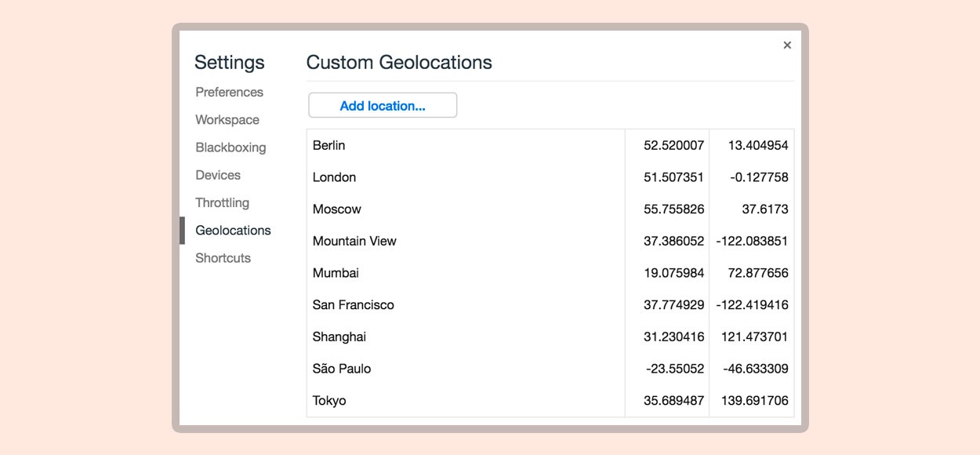This screenshot has width=980, height=455.
Task: Click the San Francisco row
Action: [550, 305]
